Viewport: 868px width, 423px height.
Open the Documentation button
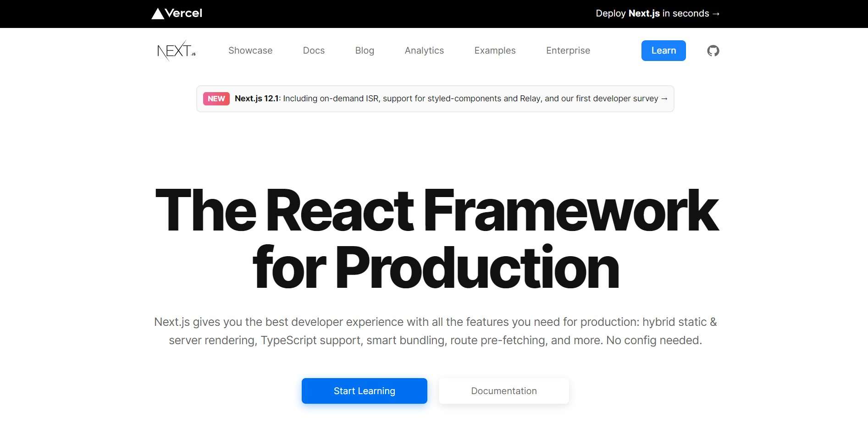503,391
